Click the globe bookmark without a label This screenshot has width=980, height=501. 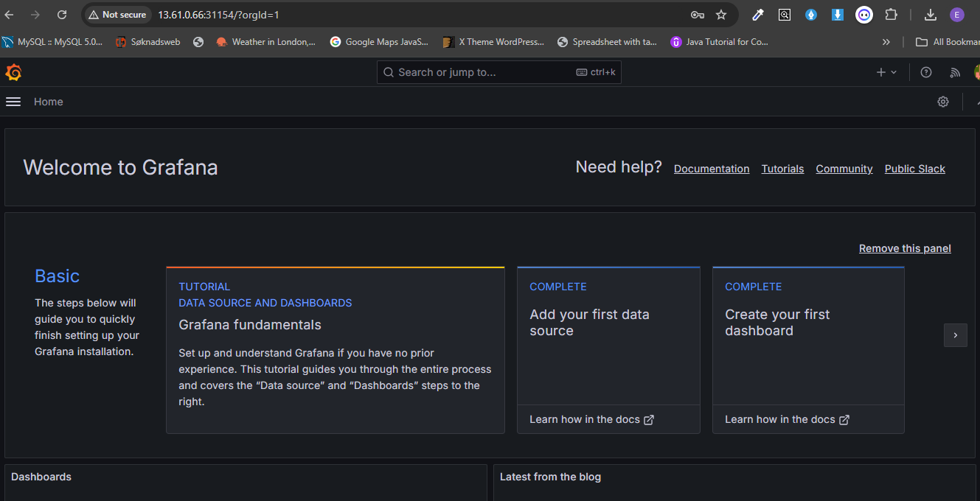coord(198,42)
